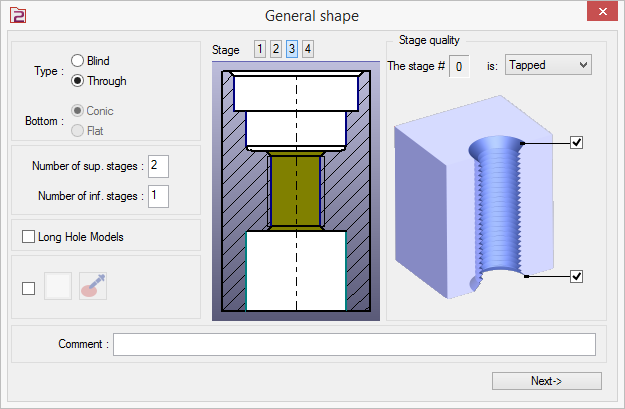The height and width of the screenshot is (409, 625).
Task: Click the app logo icon in title bar
Action: click(15, 15)
